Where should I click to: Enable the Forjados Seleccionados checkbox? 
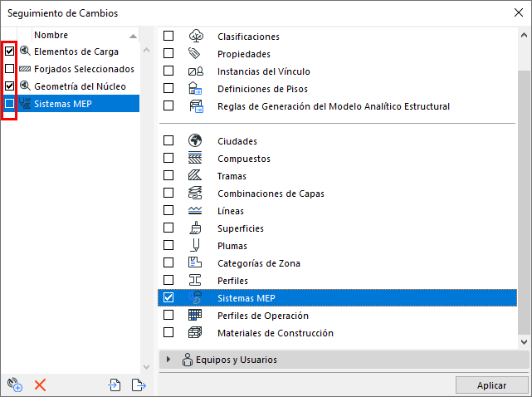[10, 68]
